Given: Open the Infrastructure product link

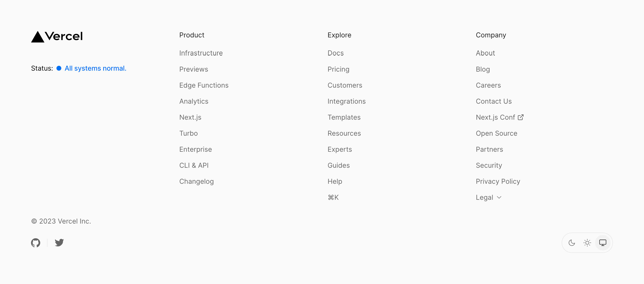Looking at the screenshot, I should tap(201, 53).
